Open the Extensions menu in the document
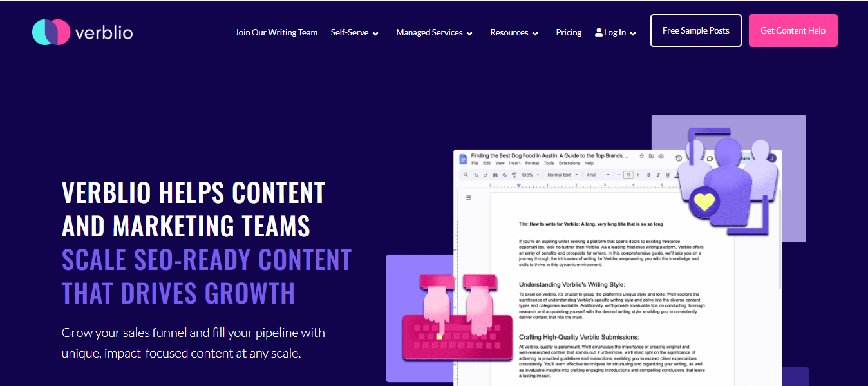The width and height of the screenshot is (868, 386). tap(569, 163)
